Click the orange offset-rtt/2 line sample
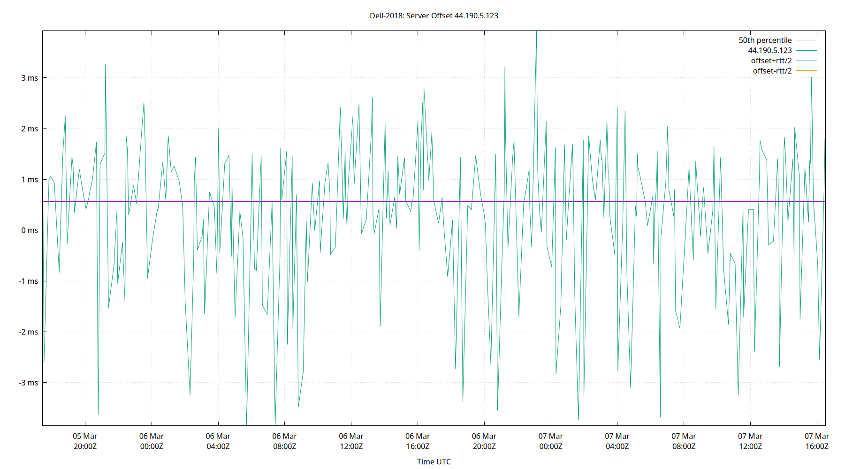This screenshot has height=469, width=868. coord(806,70)
